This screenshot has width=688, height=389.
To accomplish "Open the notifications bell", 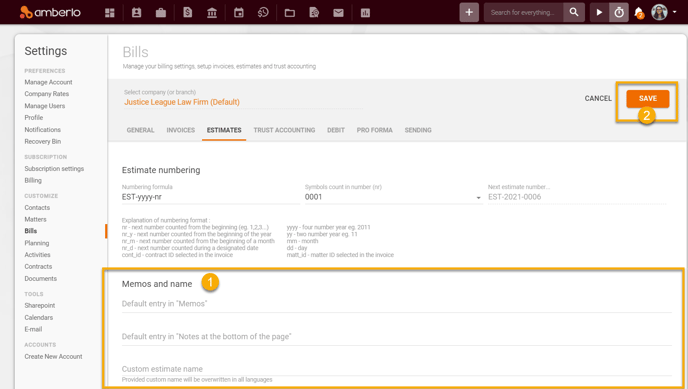I will point(639,13).
